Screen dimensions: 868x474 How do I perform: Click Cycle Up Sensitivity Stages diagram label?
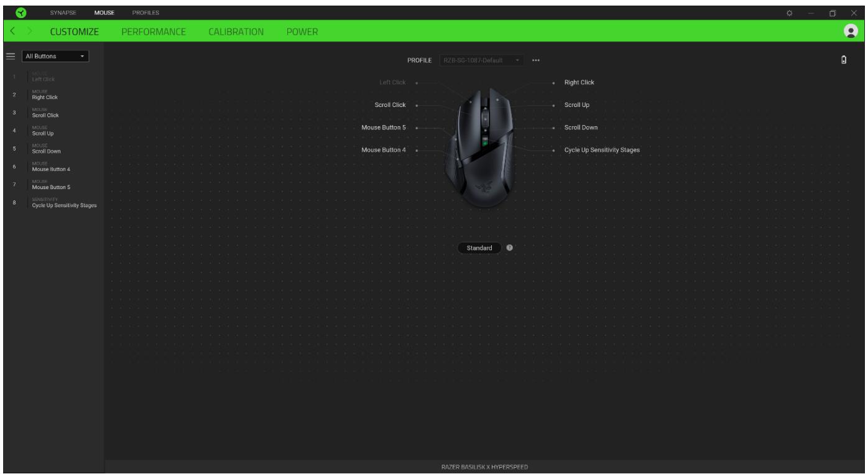coord(601,150)
